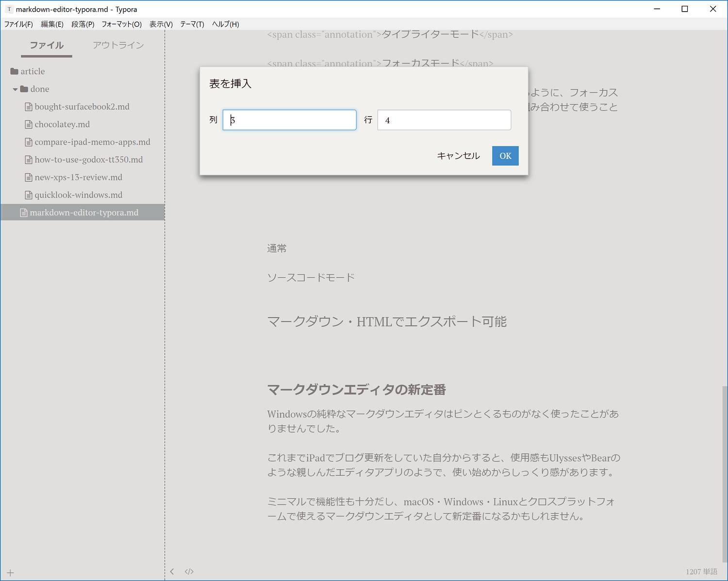Open bought-surfacebook2.md file
The image size is (728, 581).
coord(82,107)
